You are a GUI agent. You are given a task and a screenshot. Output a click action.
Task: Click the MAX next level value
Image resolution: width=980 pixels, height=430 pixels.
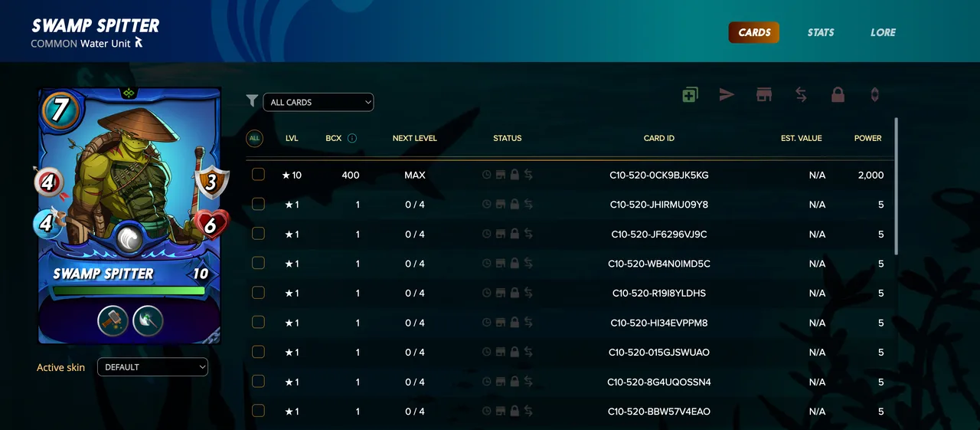click(415, 176)
